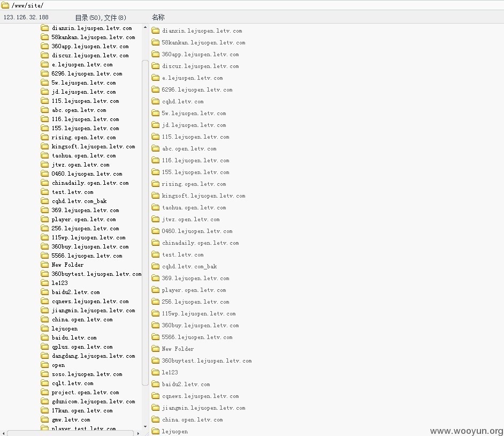Click folder icon of 58kankan.lejuopen.letv.com in right list
504x436 pixels.
156,42
